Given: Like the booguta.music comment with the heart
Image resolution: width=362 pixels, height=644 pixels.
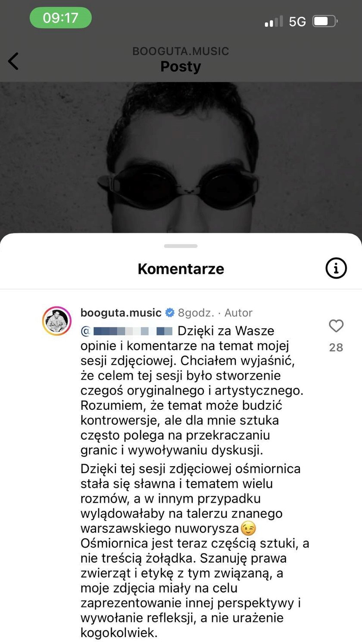Looking at the screenshot, I should coord(336,326).
